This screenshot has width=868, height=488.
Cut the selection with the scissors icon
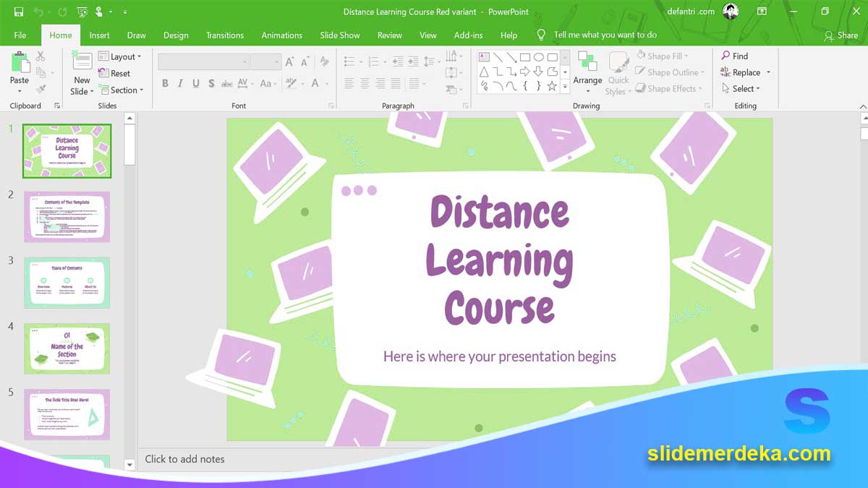click(41, 56)
